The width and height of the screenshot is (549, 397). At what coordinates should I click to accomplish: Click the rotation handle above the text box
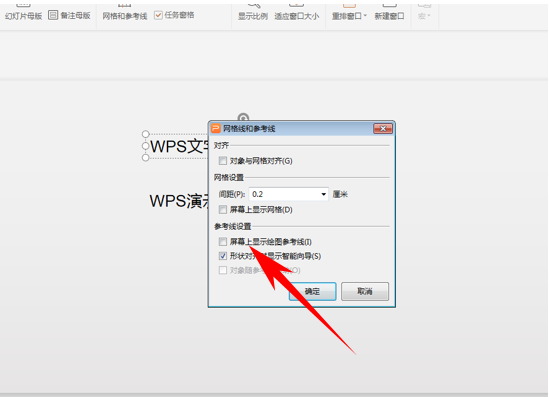coord(243,118)
